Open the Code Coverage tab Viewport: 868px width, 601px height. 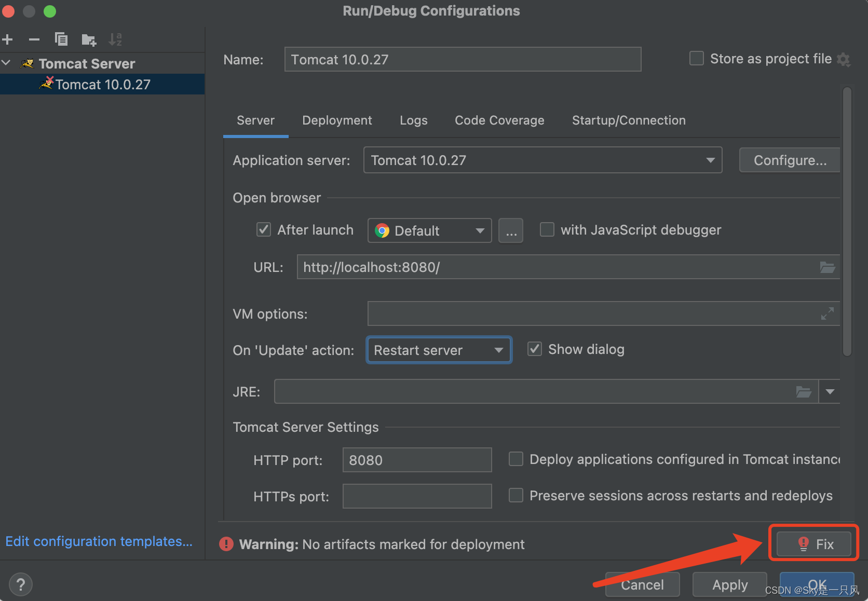point(499,120)
